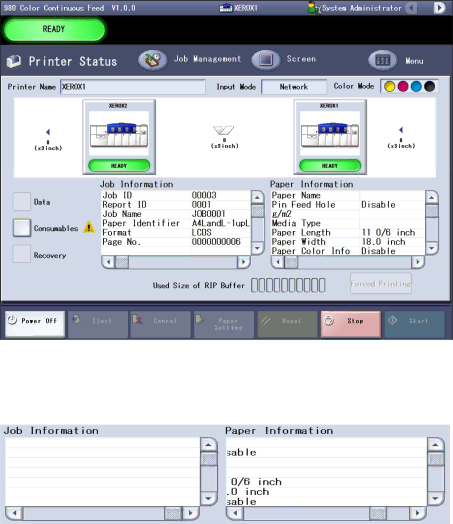Click the Screen icon button
Image resolution: width=453 pixels, height=524 pixels.
[266, 60]
